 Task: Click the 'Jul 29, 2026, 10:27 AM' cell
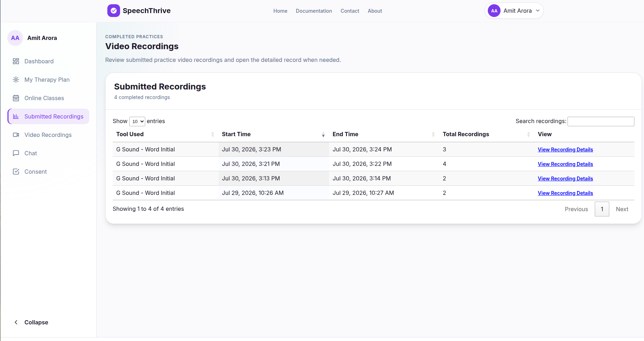coord(384,193)
